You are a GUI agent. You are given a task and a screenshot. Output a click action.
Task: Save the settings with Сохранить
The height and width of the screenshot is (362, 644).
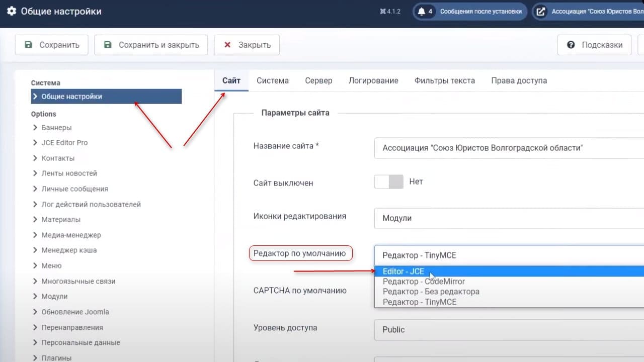pyautogui.click(x=51, y=45)
